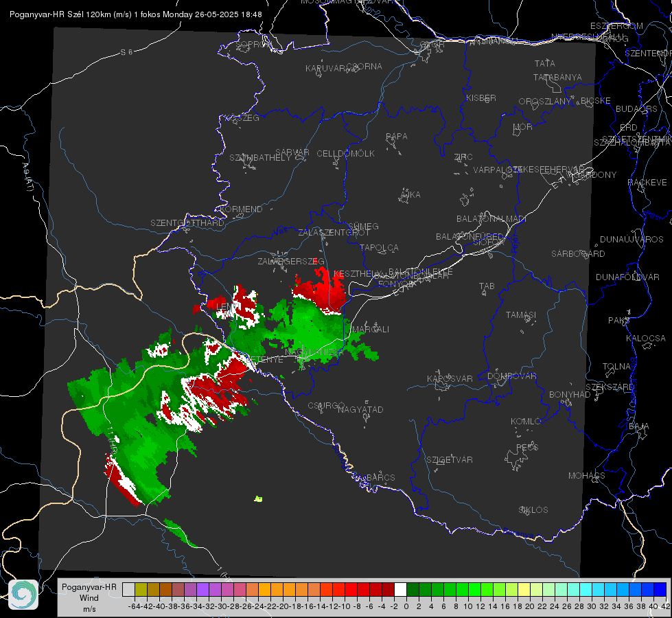672x618 pixels.
Task: Select the TAPOLCA town label
Action: click(x=379, y=247)
